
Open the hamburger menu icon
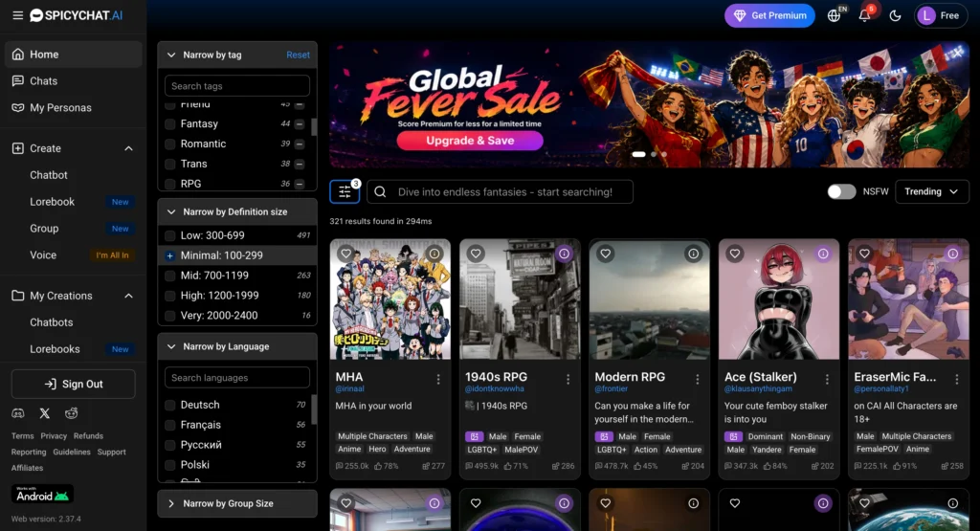(x=17, y=15)
